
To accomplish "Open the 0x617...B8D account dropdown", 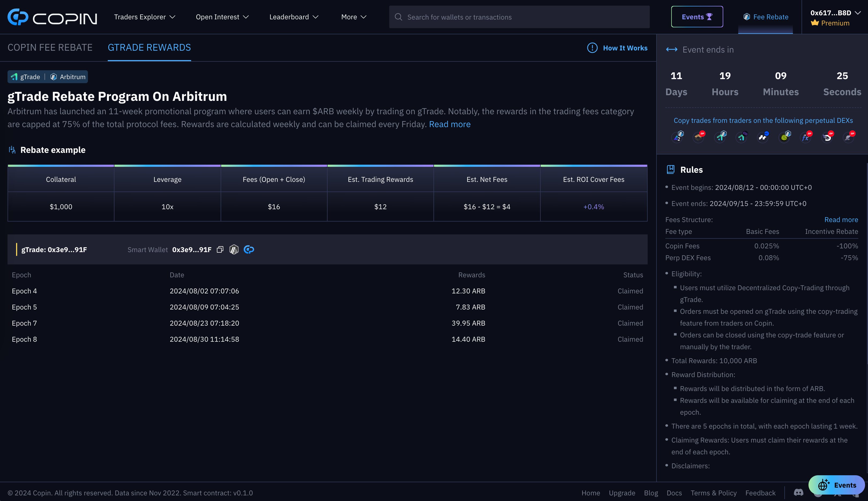I will 835,13.
